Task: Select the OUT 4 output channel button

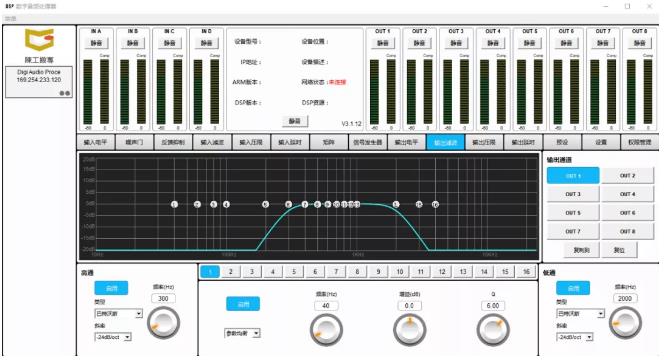Action: tap(627, 194)
